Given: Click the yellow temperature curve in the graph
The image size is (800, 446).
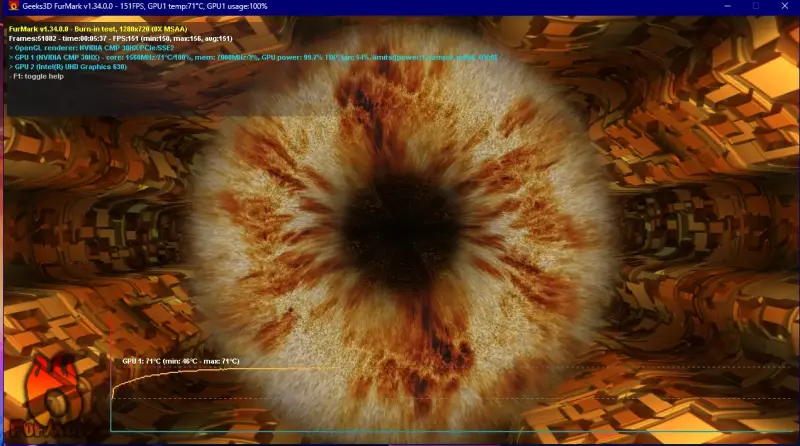Looking at the screenshot, I should pos(300,368).
